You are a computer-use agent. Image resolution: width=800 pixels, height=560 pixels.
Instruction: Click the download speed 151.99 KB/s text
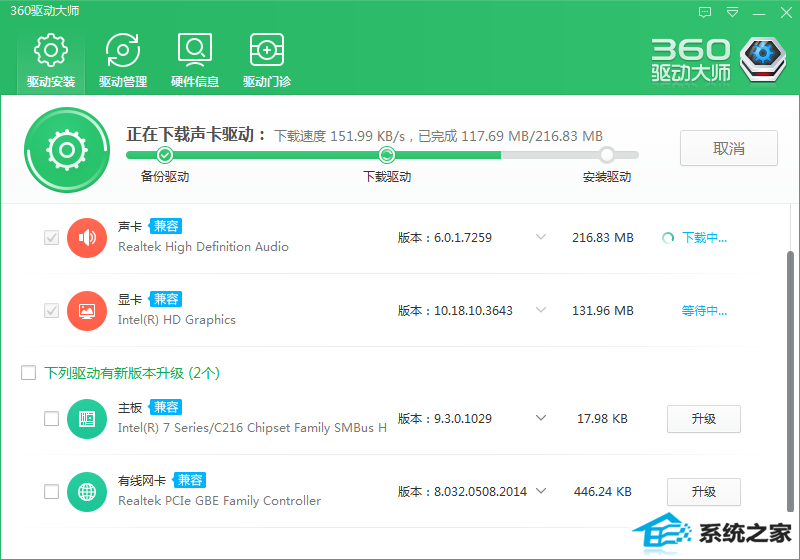340,136
